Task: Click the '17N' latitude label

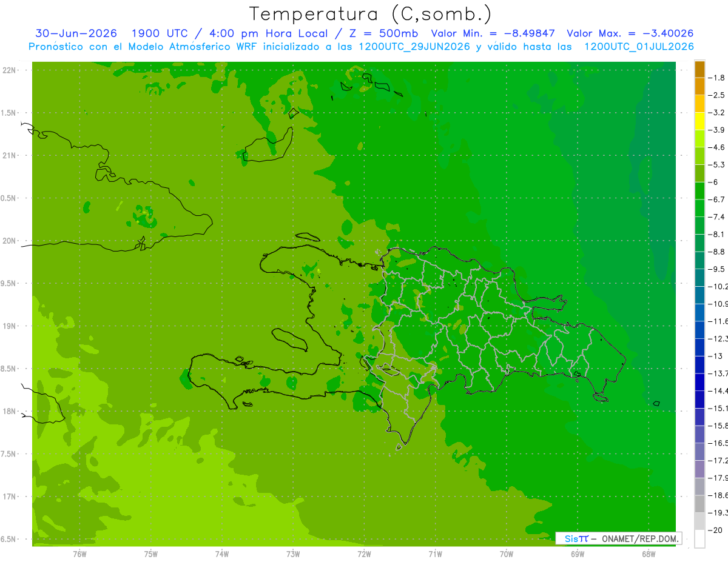Action: pos(9,497)
